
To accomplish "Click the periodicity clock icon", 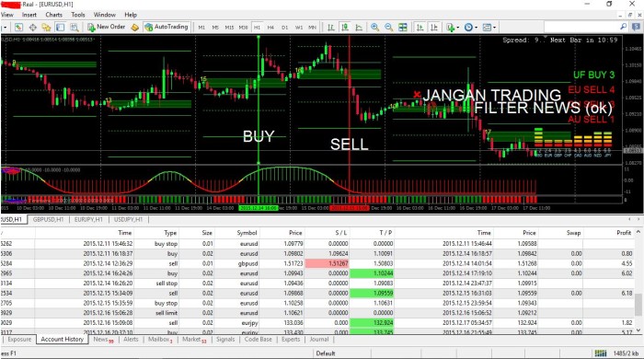I will coord(468,27).
